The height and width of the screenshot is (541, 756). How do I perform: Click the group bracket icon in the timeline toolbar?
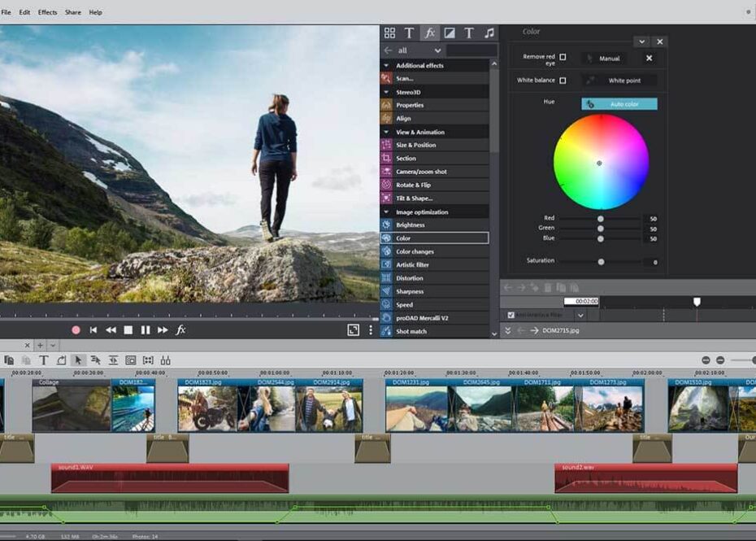(x=148, y=360)
